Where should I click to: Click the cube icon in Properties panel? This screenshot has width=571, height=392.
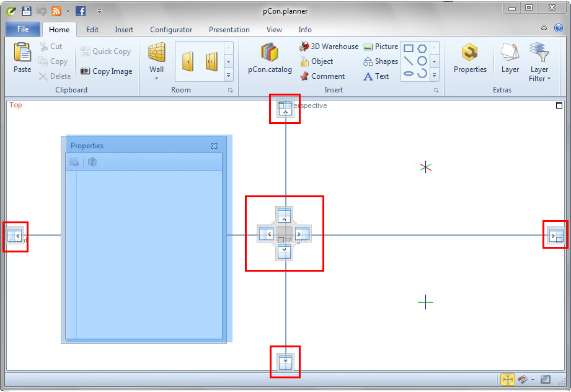click(x=92, y=162)
